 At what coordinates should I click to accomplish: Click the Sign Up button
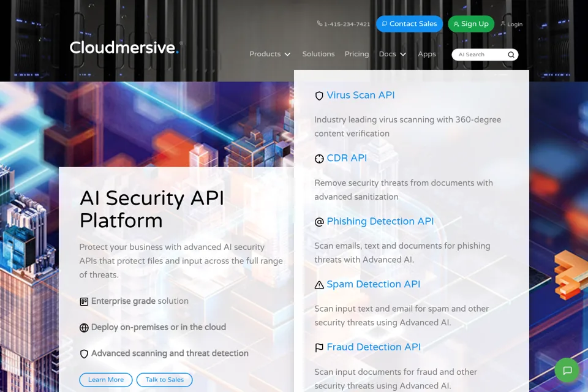coord(471,24)
